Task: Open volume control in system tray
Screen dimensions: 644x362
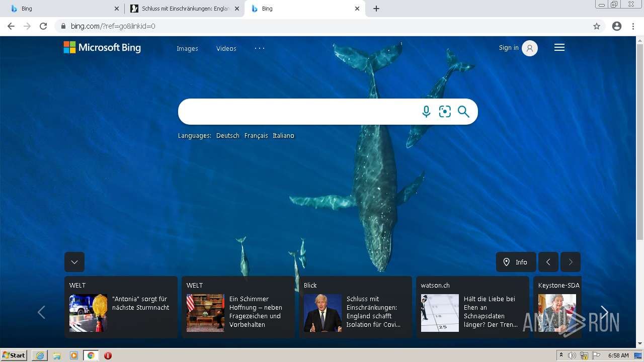Action: pyautogui.click(x=572, y=355)
